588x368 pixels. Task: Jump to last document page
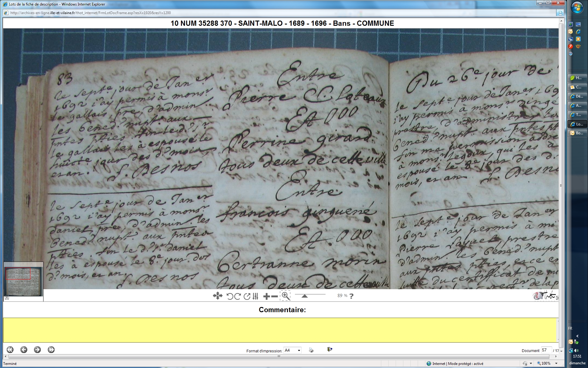(51, 350)
